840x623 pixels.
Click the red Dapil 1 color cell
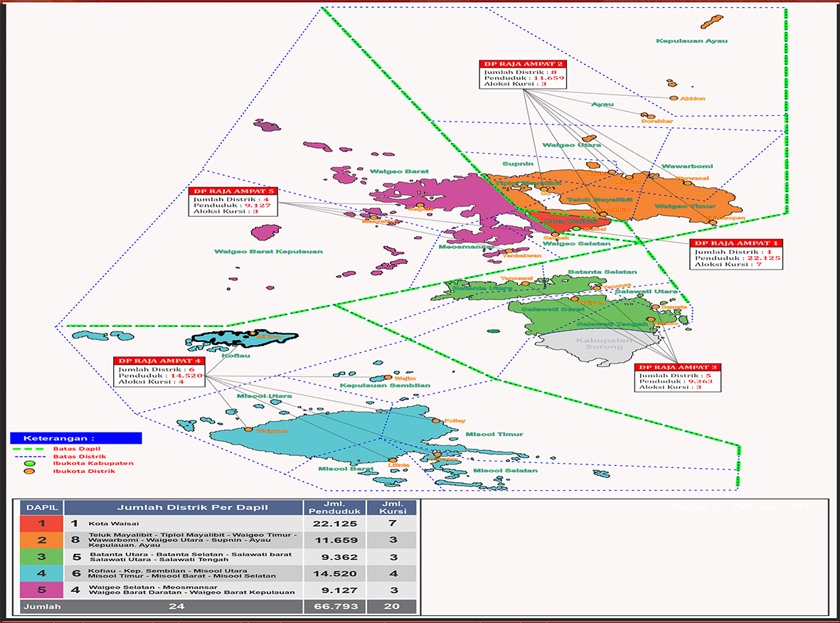43,522
